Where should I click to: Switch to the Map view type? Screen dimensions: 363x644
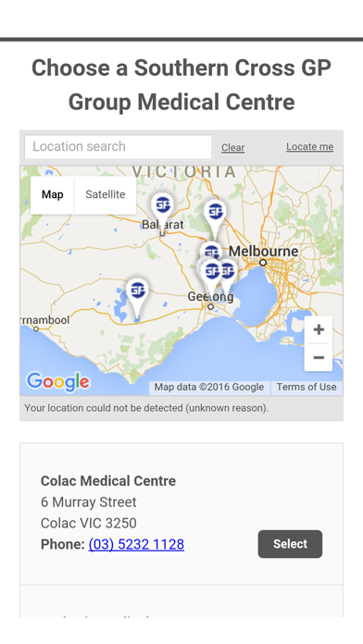click(52, 194)
